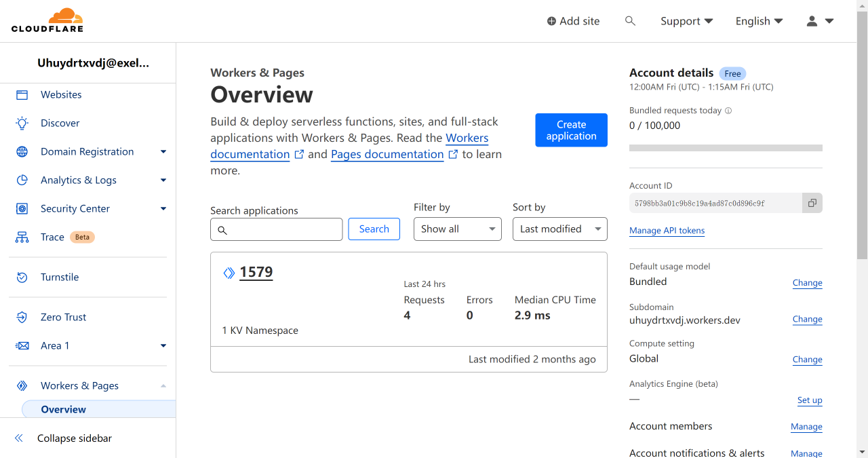Open the Support dropdown menu

tap(687, 21)
